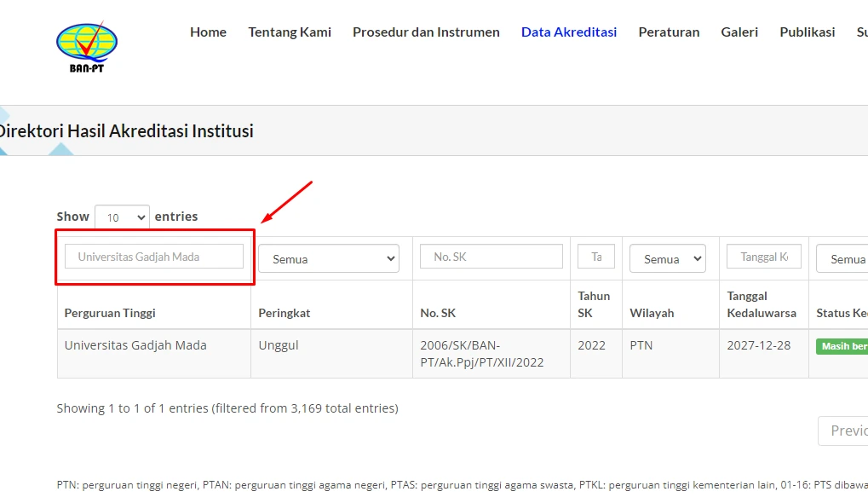Screen dimensions: 868x503
Task: Open the Tentang Kami menu
Action: 290,32
